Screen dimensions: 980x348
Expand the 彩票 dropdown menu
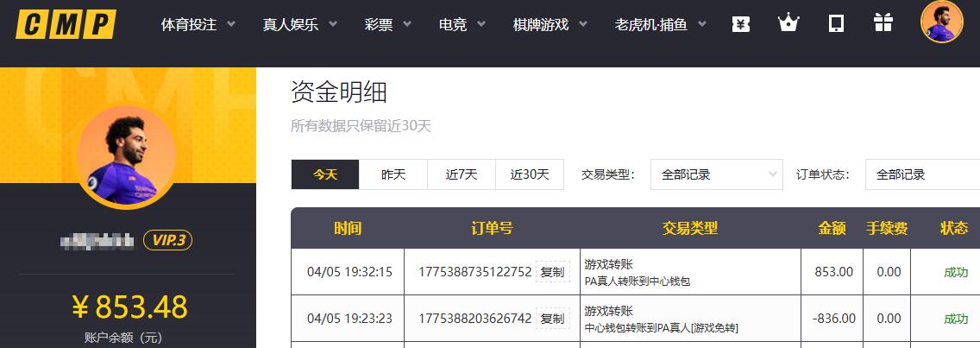[387, 25]
